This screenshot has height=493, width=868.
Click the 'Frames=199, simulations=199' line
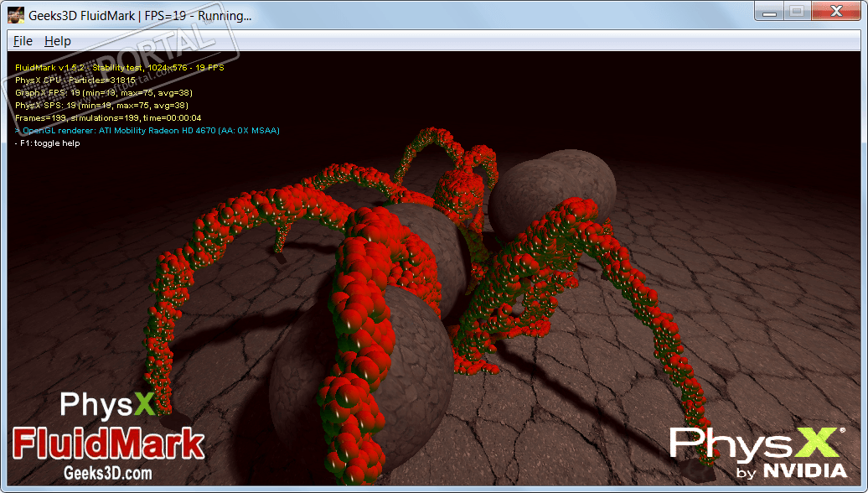(109, 118)
